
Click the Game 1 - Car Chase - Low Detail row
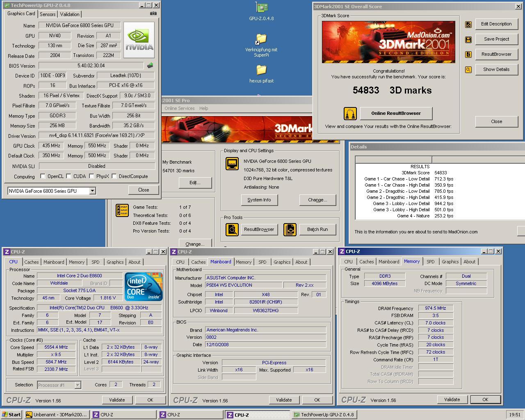point(409,179)
